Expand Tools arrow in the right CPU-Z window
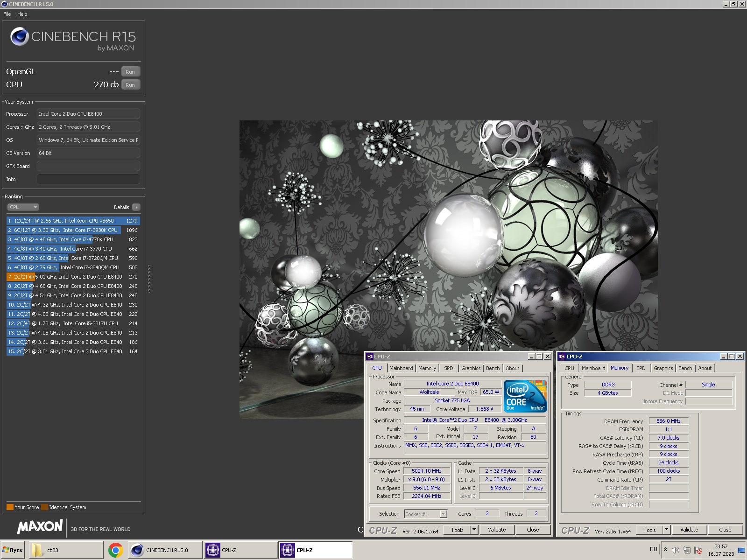Screen dimensions: 747x560 coord(666,530)
